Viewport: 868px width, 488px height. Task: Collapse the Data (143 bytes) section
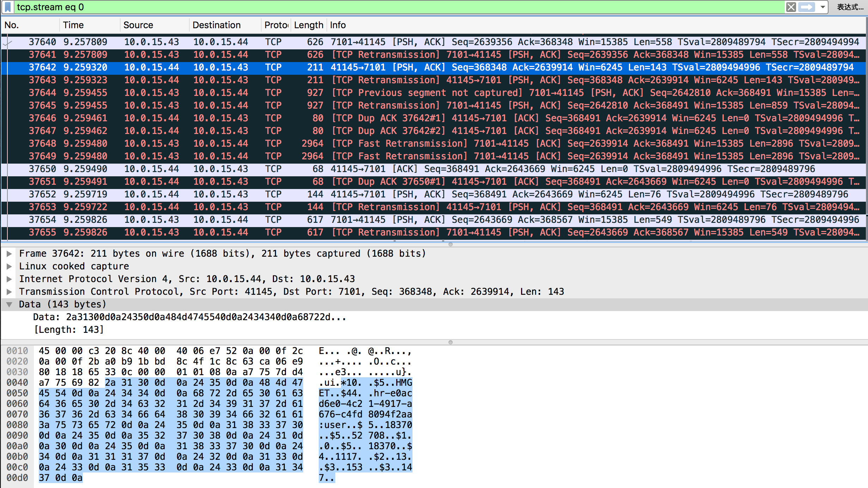pos(10,304)
